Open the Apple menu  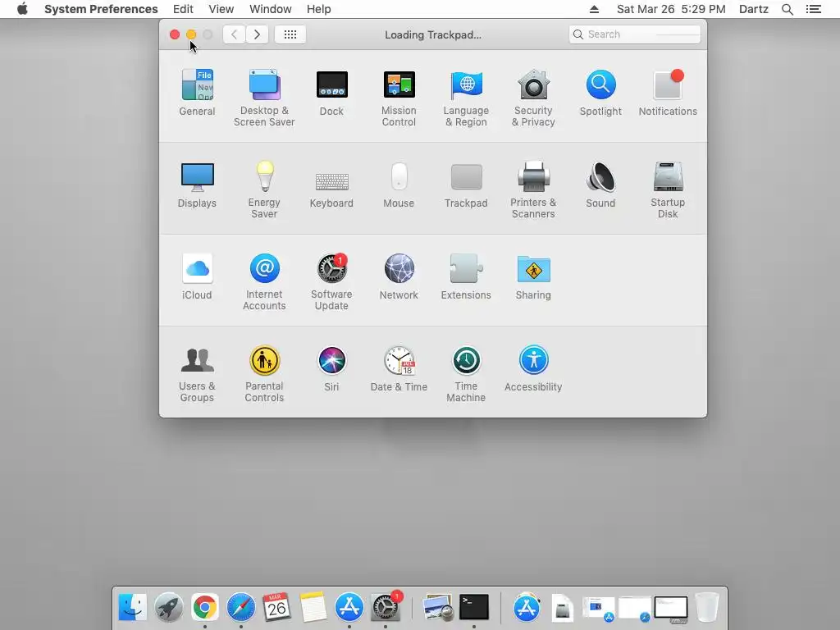click(22, 9)
